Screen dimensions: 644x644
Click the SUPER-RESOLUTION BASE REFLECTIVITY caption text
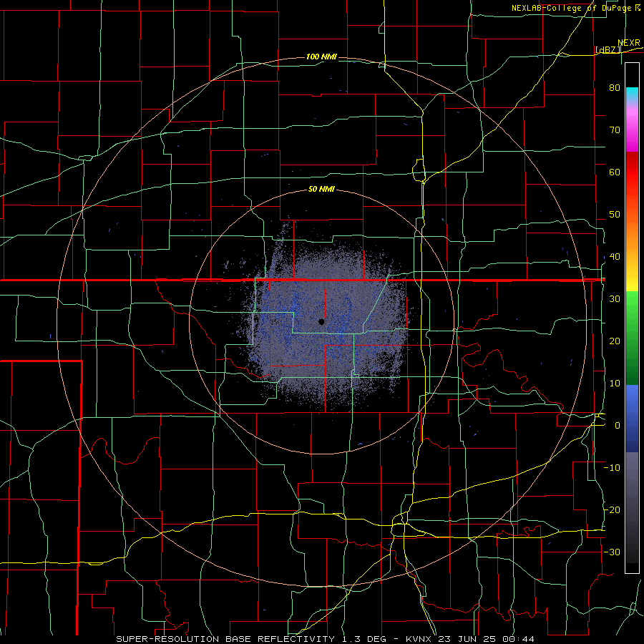coord(225,639)
